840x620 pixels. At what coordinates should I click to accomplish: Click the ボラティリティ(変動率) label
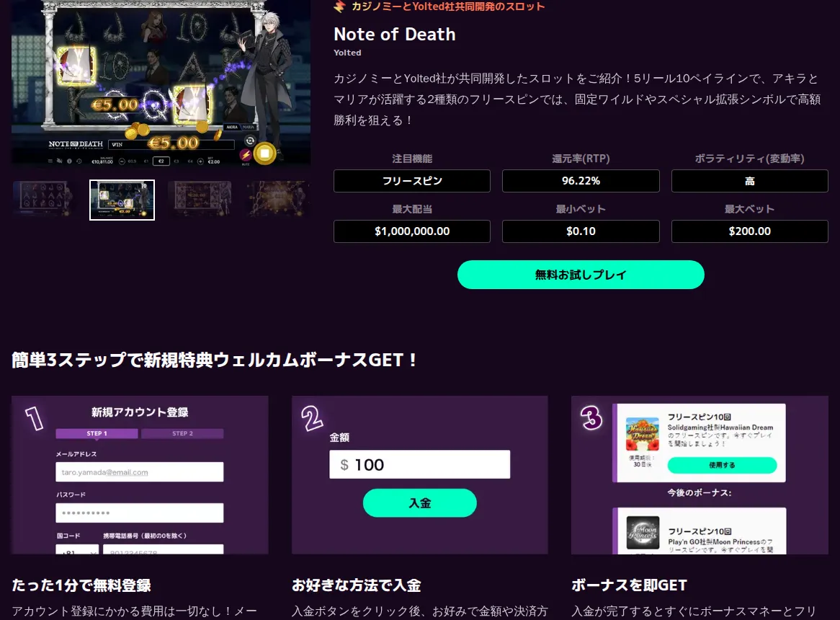(x=749, y=159)
